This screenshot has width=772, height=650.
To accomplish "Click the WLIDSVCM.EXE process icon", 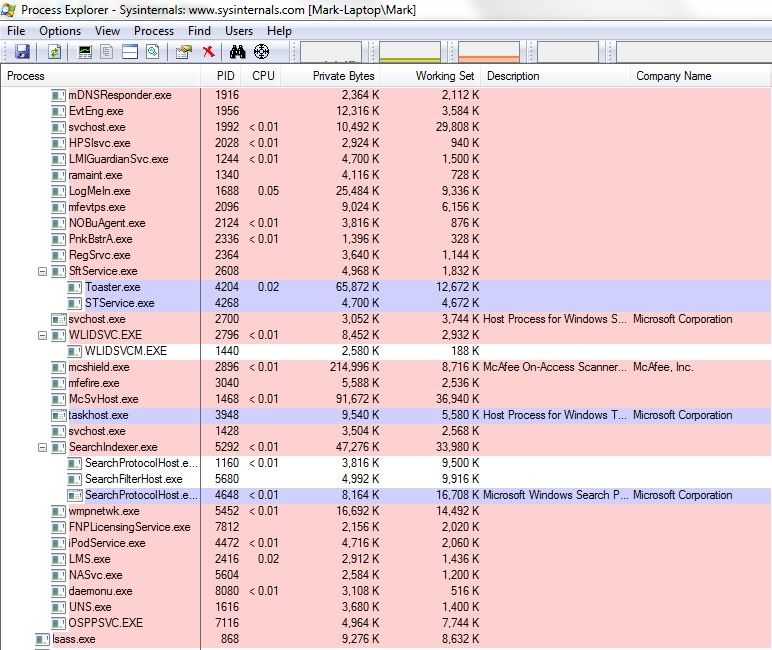I will point(74,351).
